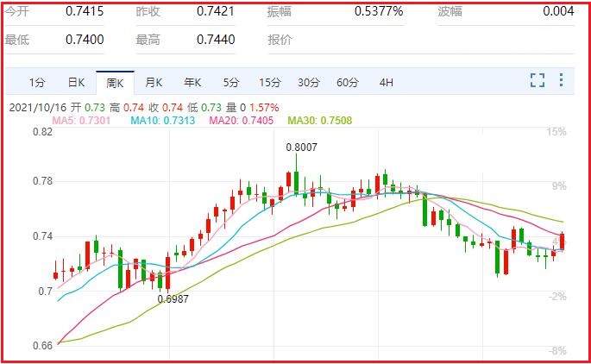This screenshot has width=591, height=364.
Task: Click the 最高 value 0.7440
Action: point(216,40)
